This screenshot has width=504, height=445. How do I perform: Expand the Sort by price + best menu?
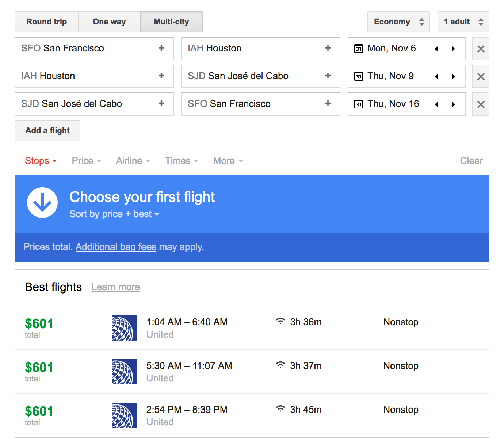(114, 214)
